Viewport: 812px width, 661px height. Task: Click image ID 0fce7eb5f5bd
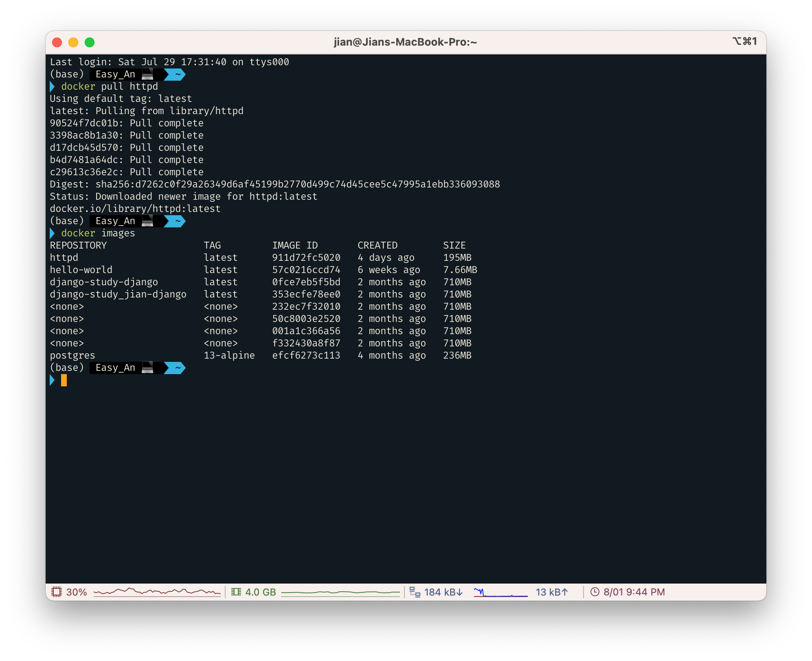click(x=306, y=282)
